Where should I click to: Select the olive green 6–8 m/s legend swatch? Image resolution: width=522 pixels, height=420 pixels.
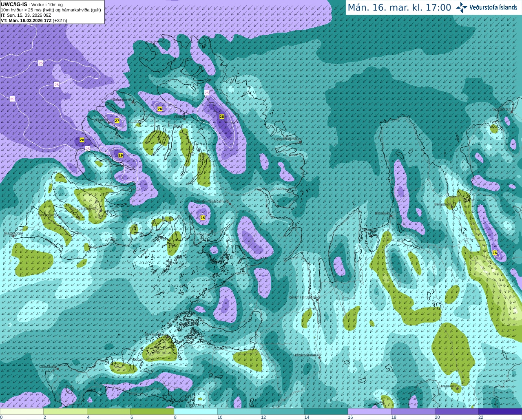152,411
